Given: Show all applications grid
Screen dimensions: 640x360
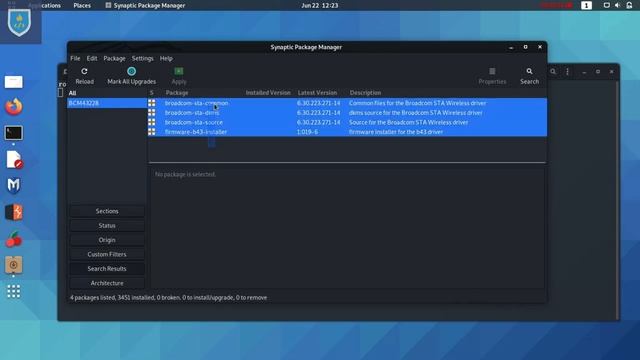Looking at the screenshot, I should tap(13, 291).
